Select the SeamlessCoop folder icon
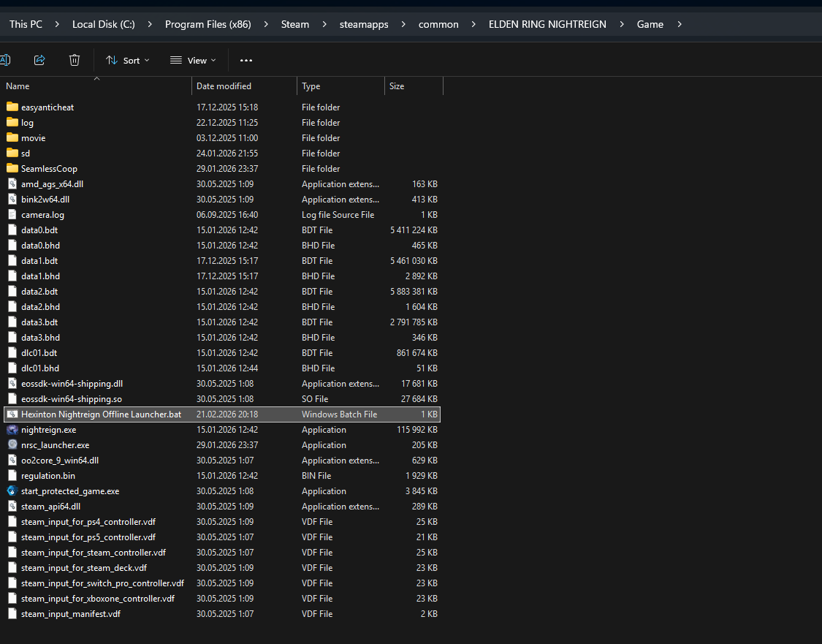Image resolution: width=822 pixels, height=644 pixels. click(12, 169)
